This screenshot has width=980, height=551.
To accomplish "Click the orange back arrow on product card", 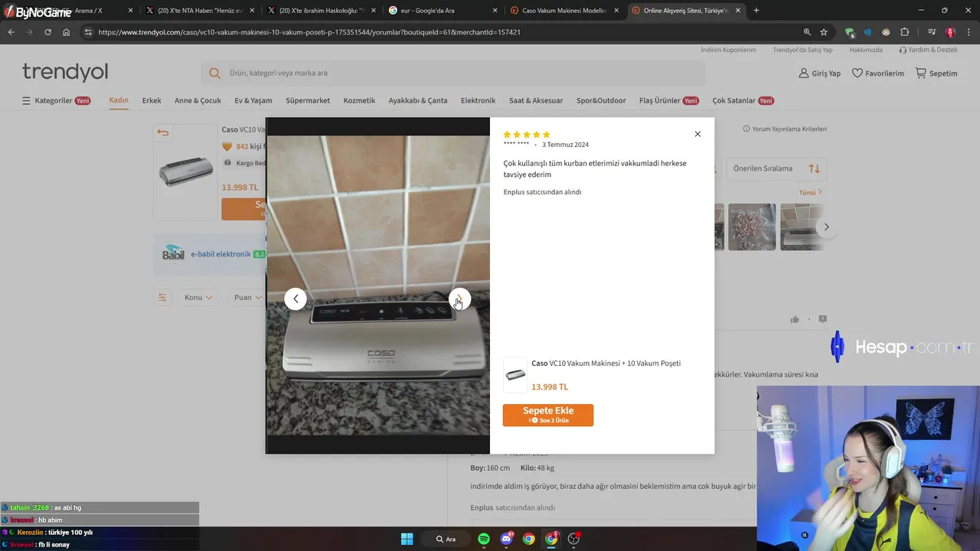I will click(x=162, y=132).
